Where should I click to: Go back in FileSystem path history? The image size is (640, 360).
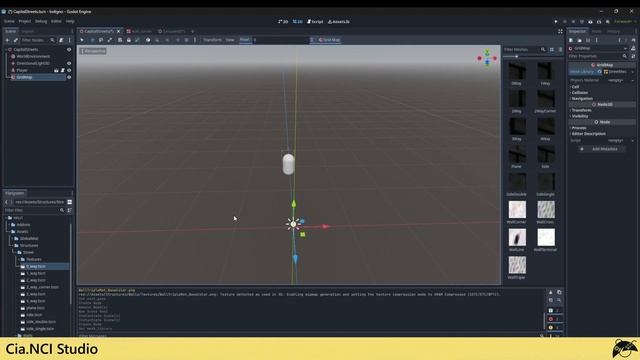click(7, 202)
